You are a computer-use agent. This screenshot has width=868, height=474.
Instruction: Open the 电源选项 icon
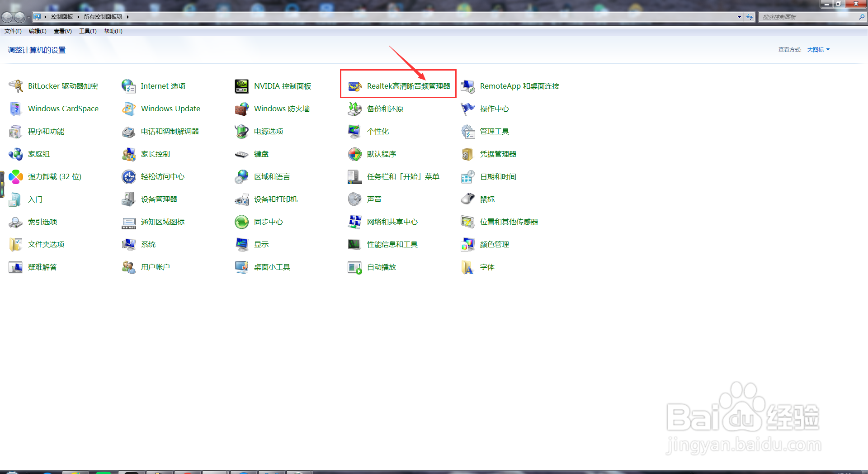242,131
